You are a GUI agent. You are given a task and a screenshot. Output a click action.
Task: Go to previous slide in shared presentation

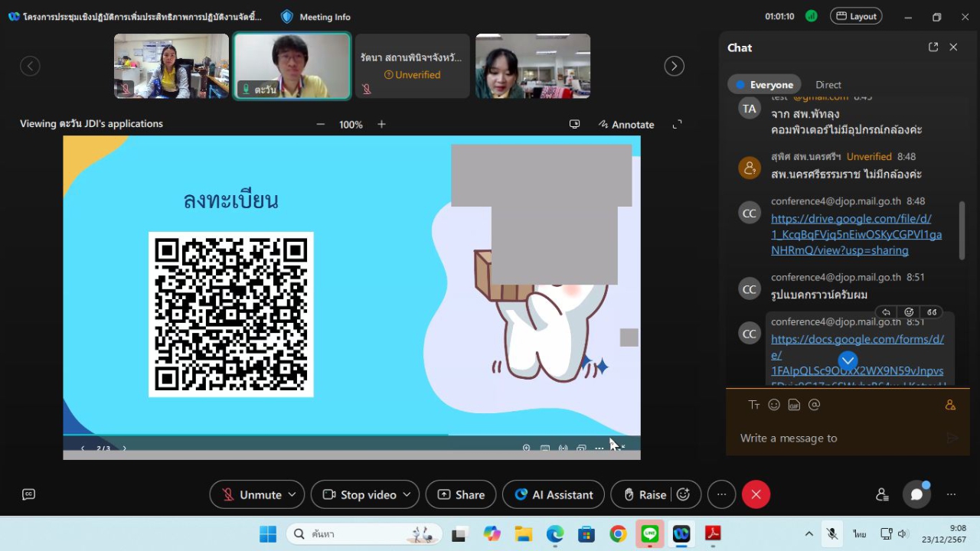[x=83, y=448]
